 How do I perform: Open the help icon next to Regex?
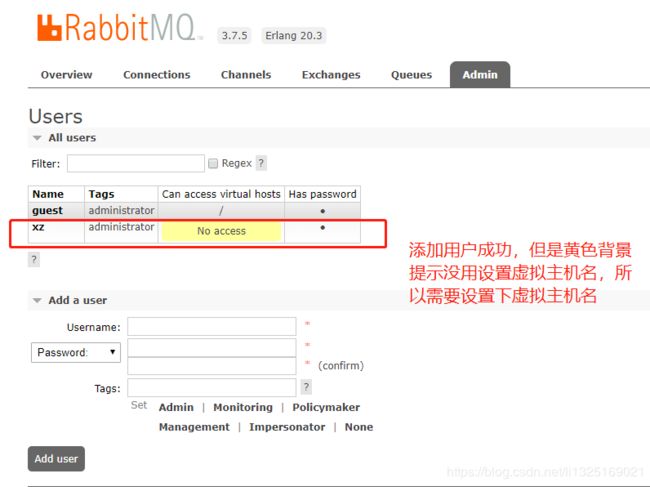pyautogui.click(x=261, y=163)
